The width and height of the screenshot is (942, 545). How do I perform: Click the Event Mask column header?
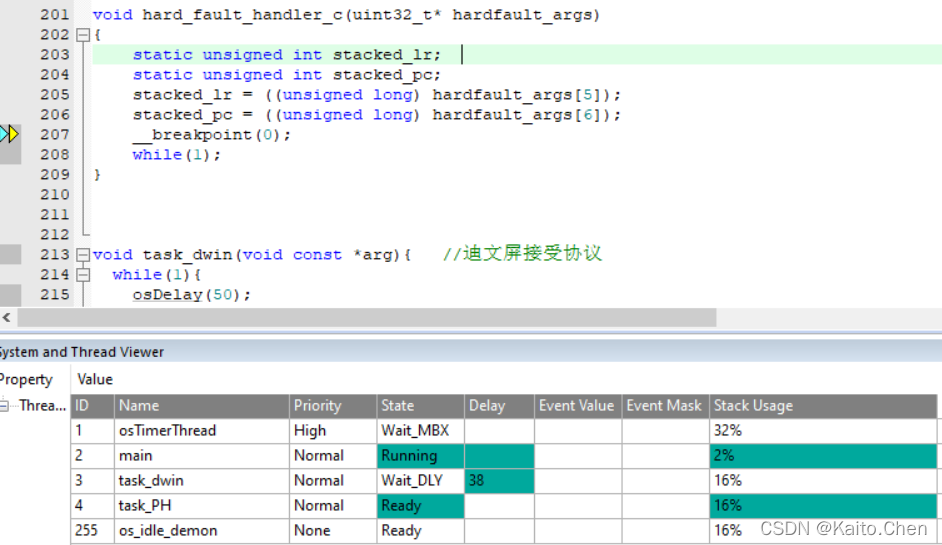[666, 406]
